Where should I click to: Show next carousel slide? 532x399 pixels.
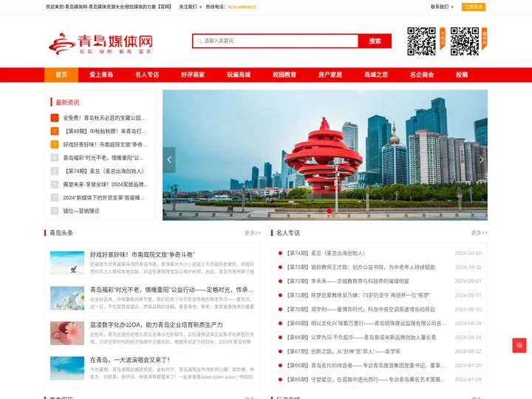(x=481, y=160)
